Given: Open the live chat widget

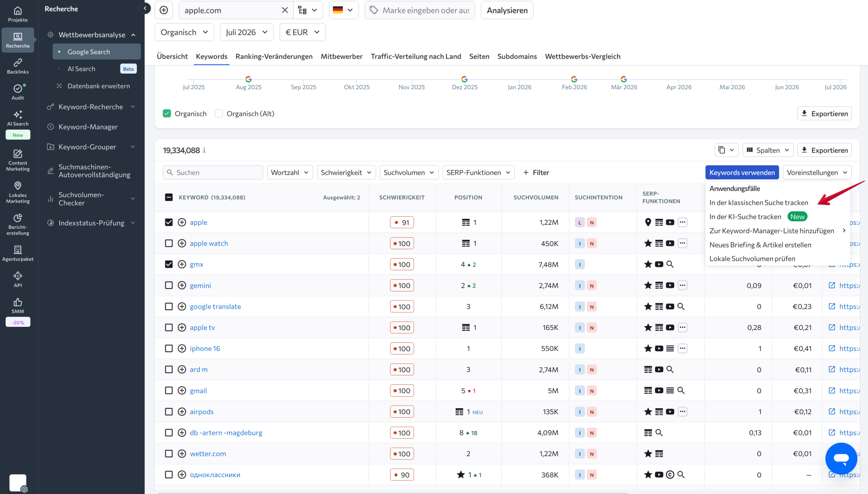Looking at the screenshot, I should pyautogui.click(x=841, y=458).
